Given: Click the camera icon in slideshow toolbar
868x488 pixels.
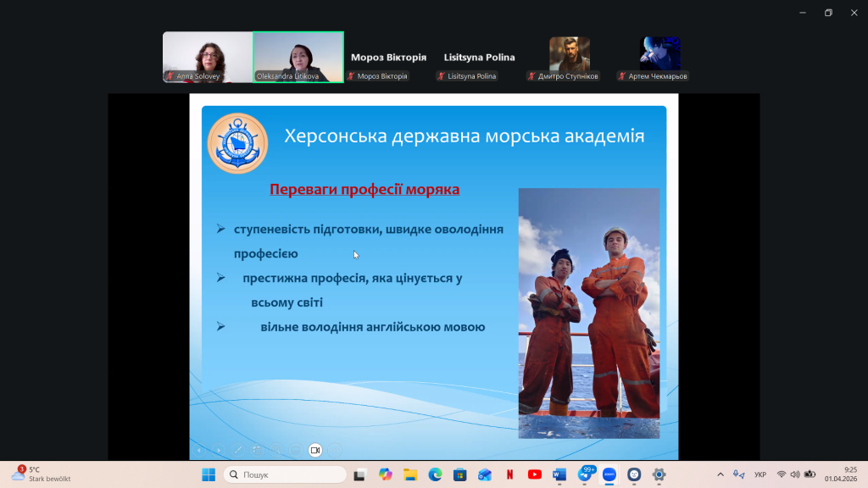Looking at the screenshot, I should point(315,450).
